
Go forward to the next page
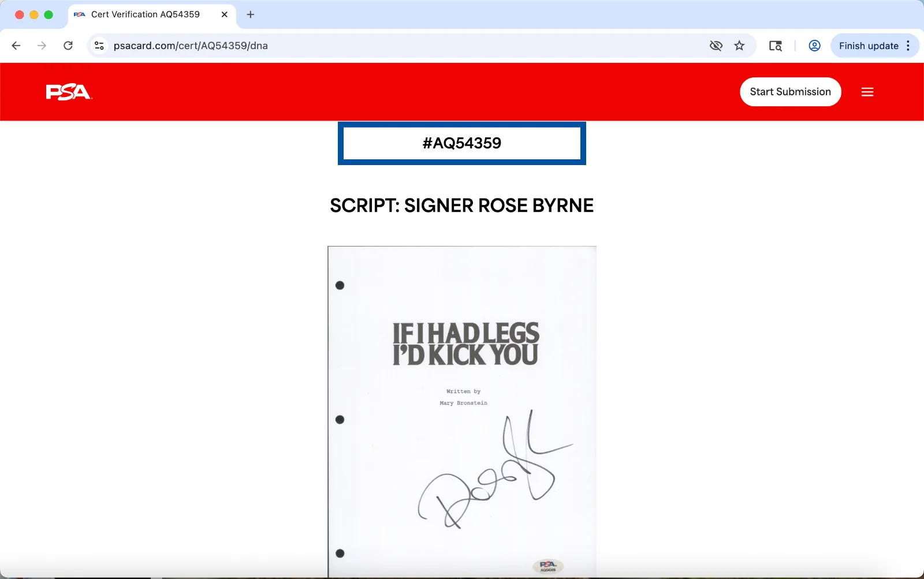42,46
